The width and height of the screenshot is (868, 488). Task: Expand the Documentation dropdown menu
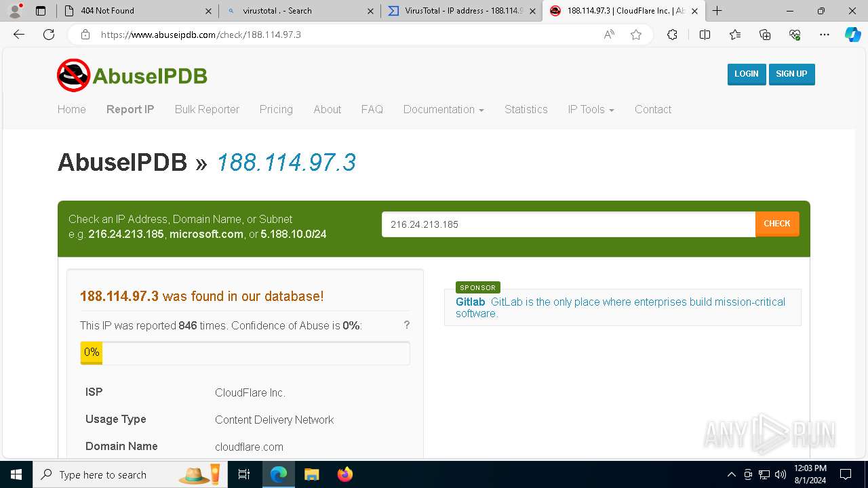pyautogui.click(x=443, y=109)
